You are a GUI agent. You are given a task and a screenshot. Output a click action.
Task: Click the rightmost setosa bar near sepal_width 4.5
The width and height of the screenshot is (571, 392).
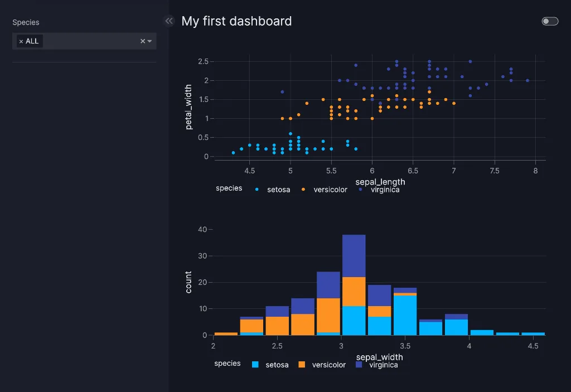(533, 333)
